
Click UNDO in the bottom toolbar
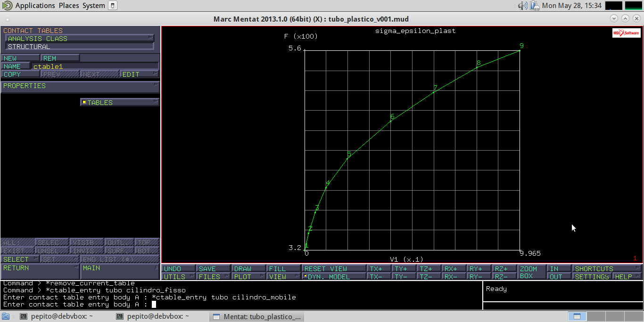[178, 269]
